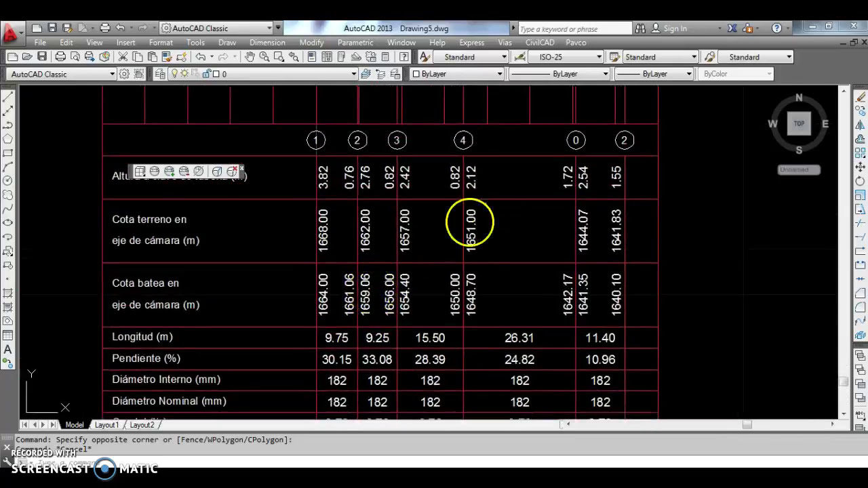Open the Pavco menu
The image size is (868, 488).
point(576,42)
